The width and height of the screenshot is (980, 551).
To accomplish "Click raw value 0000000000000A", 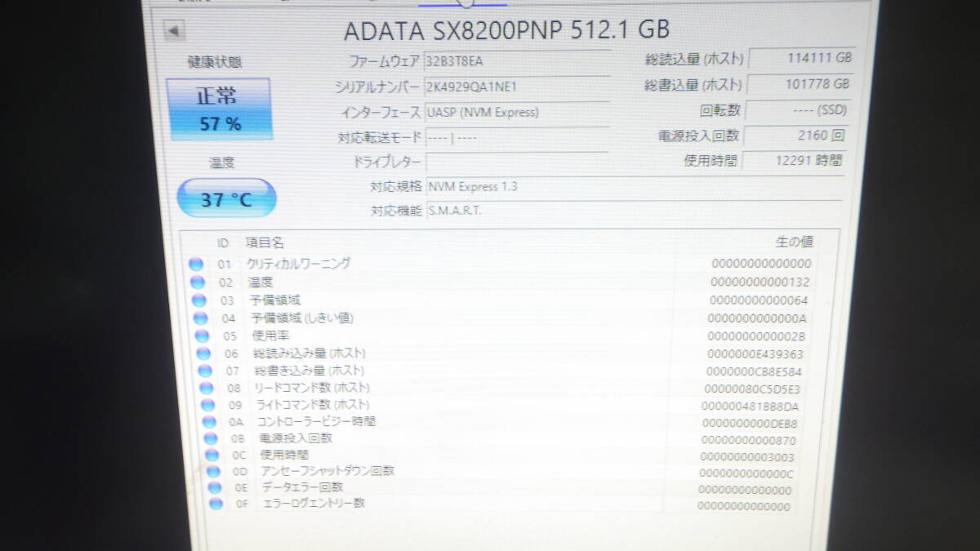I will [757, 318].
